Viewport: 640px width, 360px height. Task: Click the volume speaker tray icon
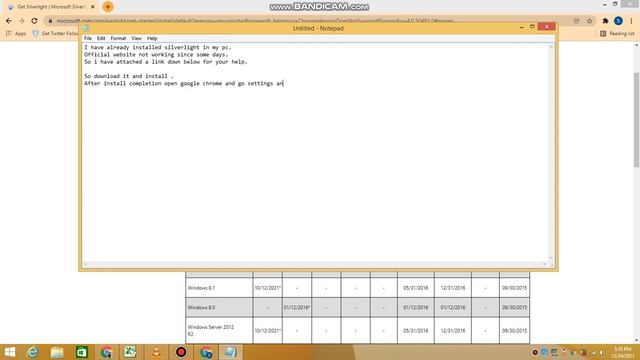point(602,352)
